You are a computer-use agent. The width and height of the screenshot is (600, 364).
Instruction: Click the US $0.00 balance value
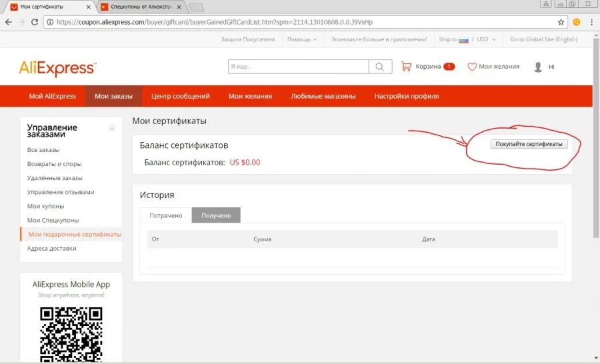click(x=245, y=163)
